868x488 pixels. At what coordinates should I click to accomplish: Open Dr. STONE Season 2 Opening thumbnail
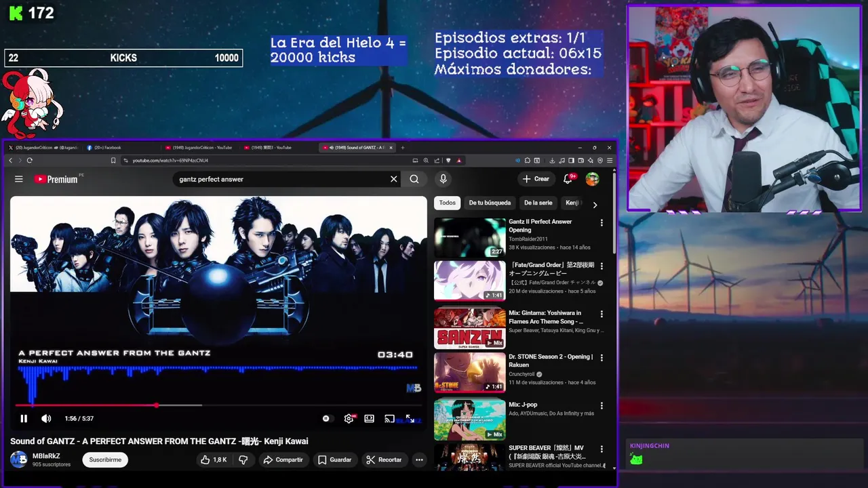(469, 372)
